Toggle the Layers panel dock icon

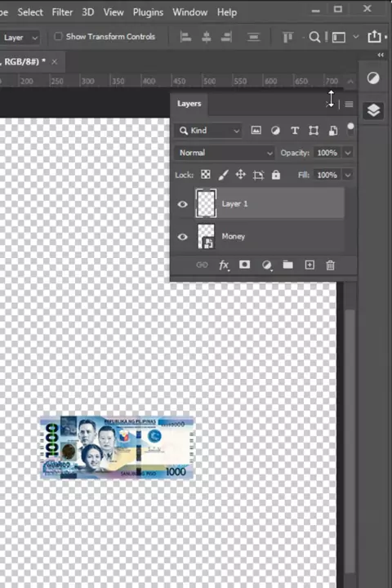(373, 110)
